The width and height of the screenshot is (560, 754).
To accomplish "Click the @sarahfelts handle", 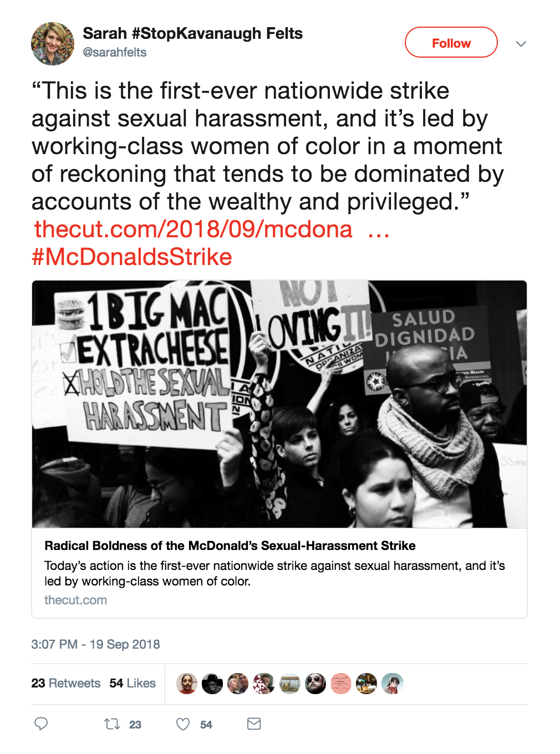I will (x=115, y=53).
